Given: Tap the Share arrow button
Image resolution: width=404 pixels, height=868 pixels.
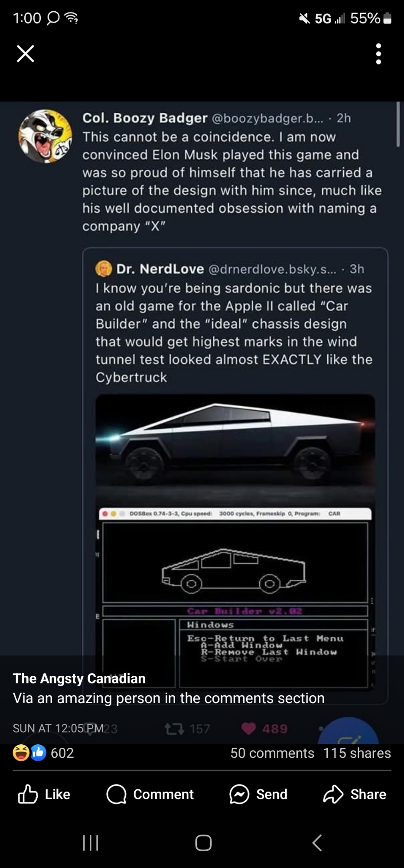Looking at the screenshot, I should (355, 794).
